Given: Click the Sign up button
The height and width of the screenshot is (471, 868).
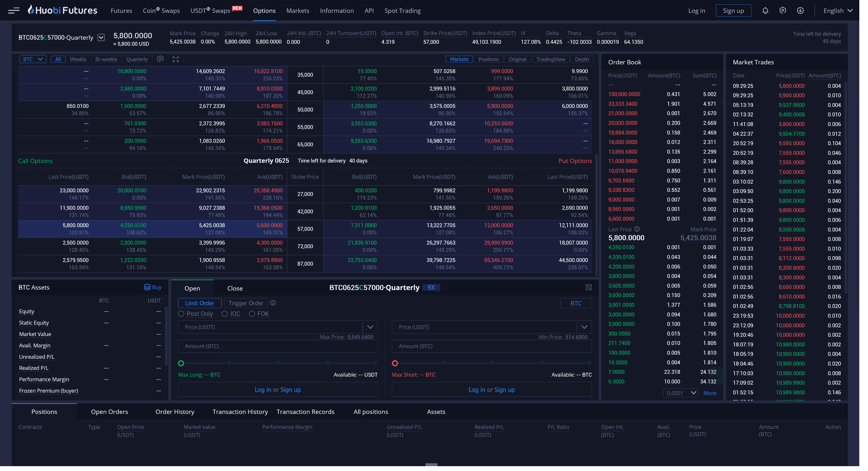Looking at the screenshot, I should click(x=733, y=10).
